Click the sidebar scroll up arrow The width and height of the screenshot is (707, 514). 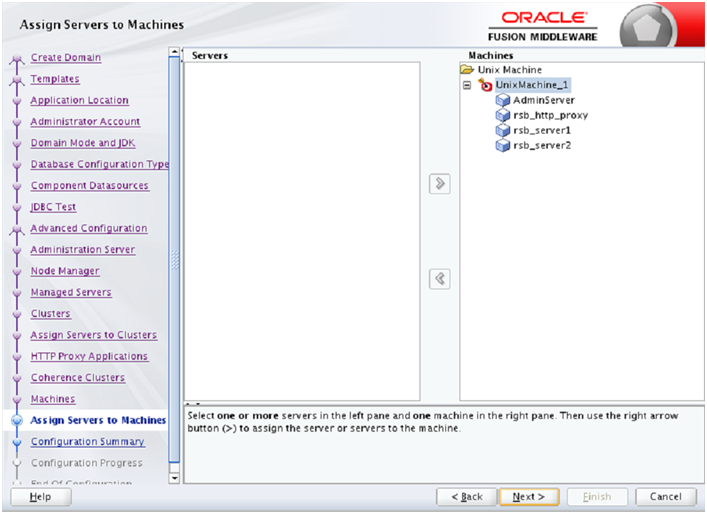[x=174, y=52]
